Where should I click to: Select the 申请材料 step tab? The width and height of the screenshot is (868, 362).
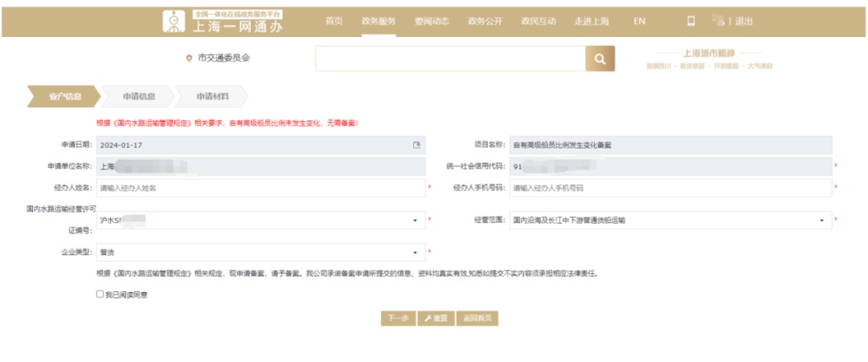(212, 96)
